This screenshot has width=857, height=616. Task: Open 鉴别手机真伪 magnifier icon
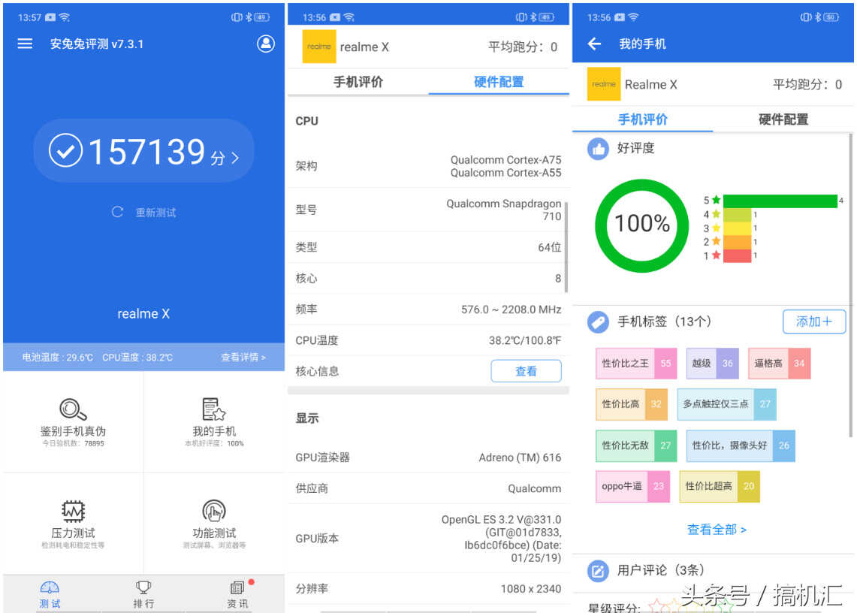(x=73, y=409)
